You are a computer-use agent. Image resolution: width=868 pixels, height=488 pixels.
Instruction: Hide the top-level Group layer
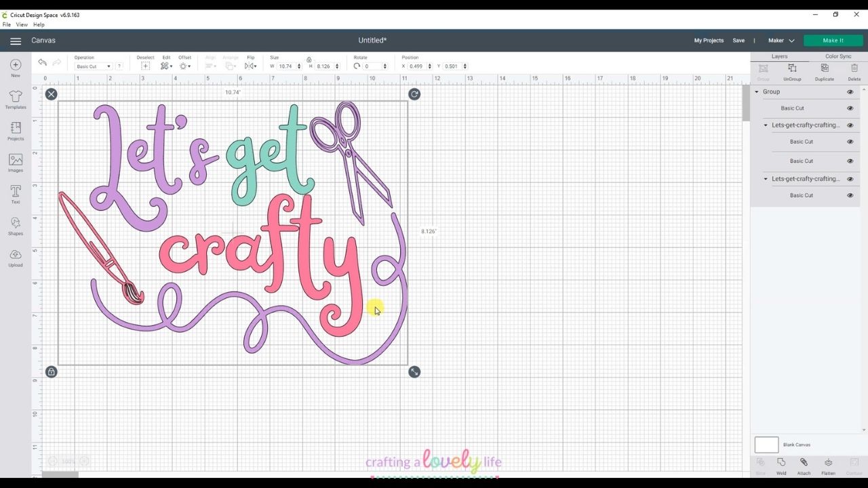pos(850,91)
